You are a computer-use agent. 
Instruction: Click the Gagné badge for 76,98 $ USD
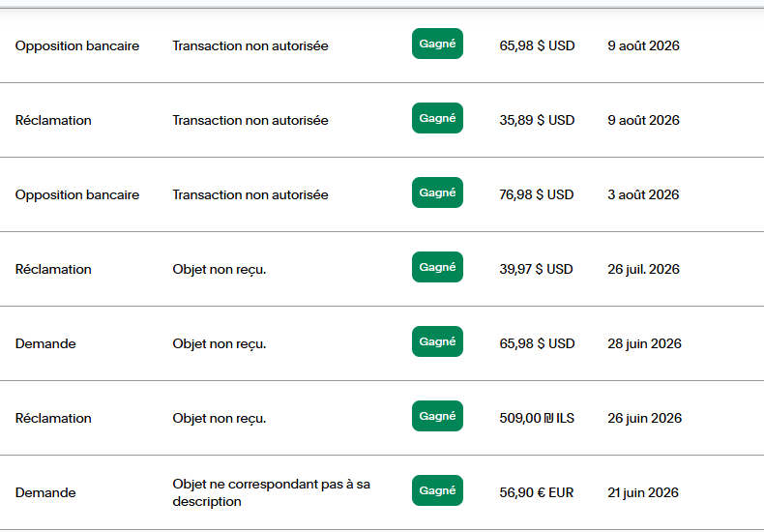[x=437, y=192]
